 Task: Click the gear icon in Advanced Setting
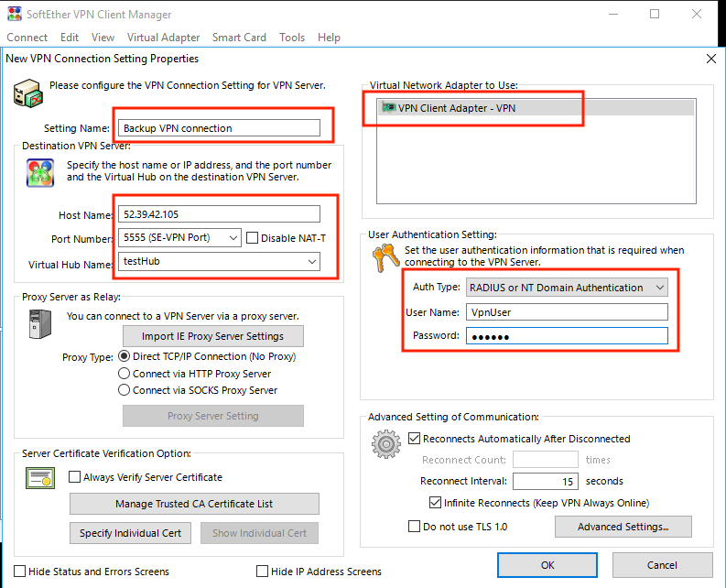click(386, 444)
